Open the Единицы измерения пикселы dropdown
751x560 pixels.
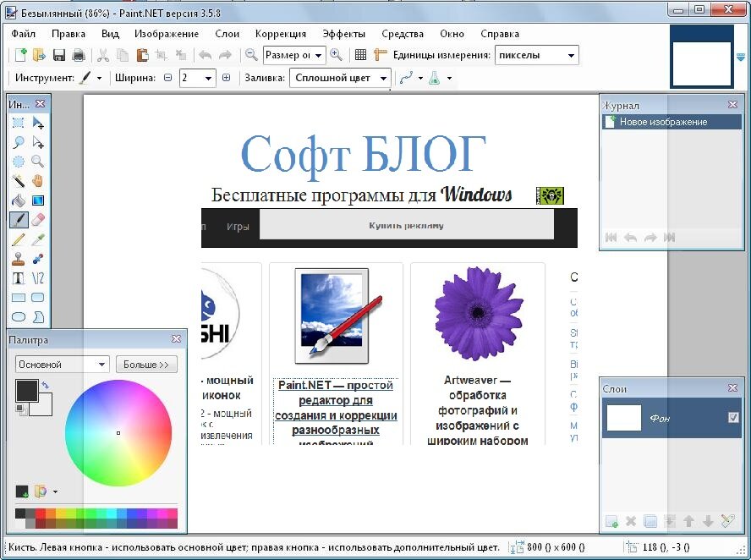(536, 55)
